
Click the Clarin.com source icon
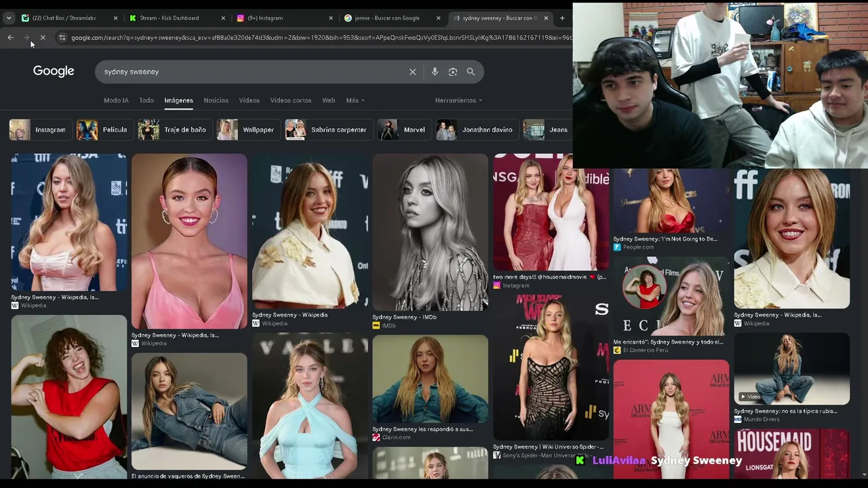376,437
